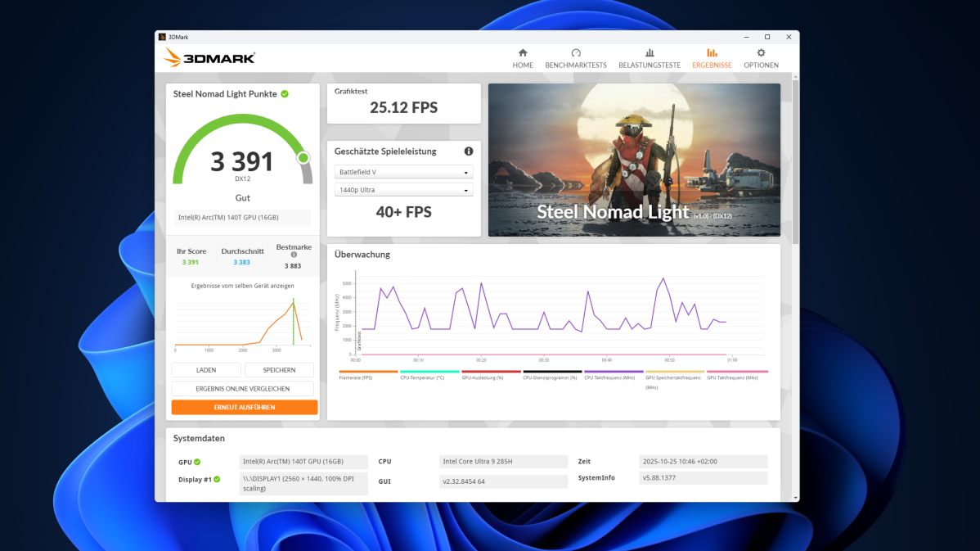Viewport: 980px width, 551px height.
Task: Click the info icon beside Geschätzte Spieleleistung
Action: point(467,151)
